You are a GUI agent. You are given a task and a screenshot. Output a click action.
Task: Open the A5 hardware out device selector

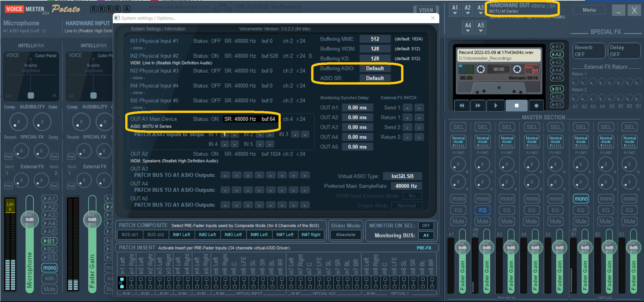481,27
